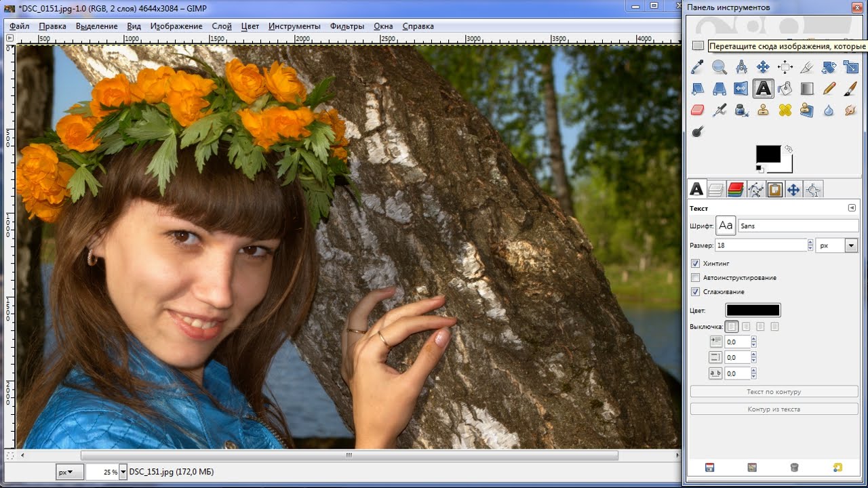Select the Measure compass tool
This screenshot has width=868, height=488.
click(x=741, y=66)
